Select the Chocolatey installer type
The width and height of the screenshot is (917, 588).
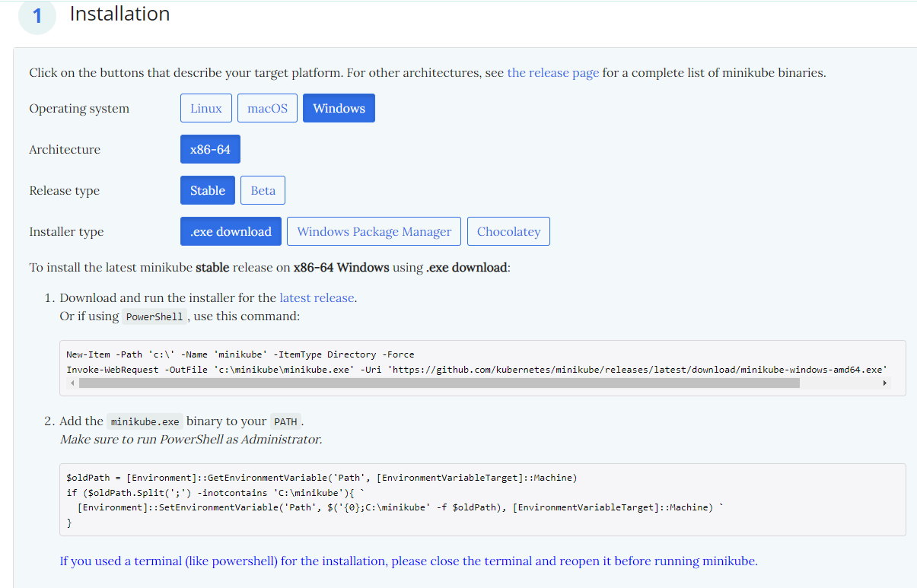pos(508,231)
